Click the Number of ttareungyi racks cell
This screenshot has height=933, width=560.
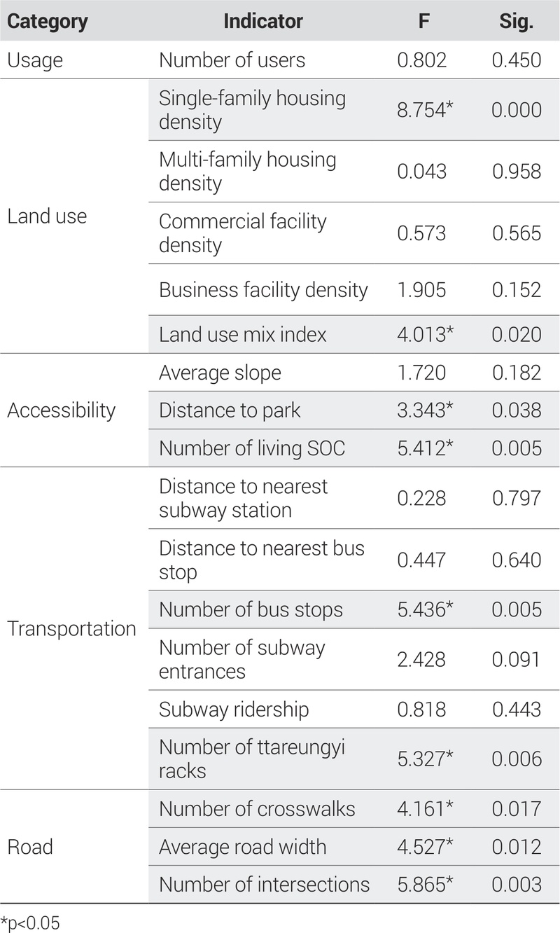click(x=252, y=759)
